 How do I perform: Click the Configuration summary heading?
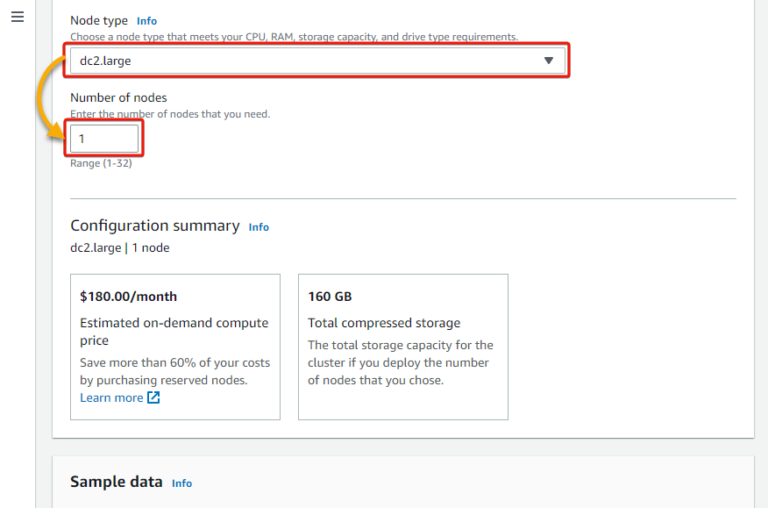154,226
